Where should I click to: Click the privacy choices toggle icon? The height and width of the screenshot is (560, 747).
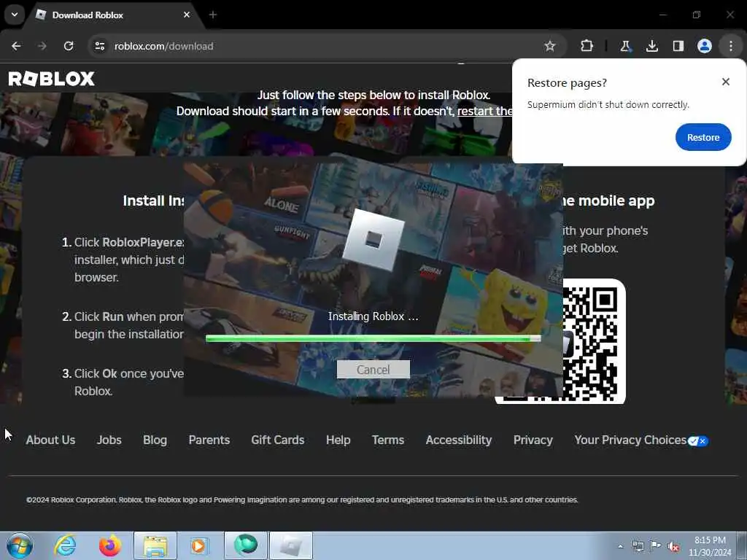click(698, 441)
